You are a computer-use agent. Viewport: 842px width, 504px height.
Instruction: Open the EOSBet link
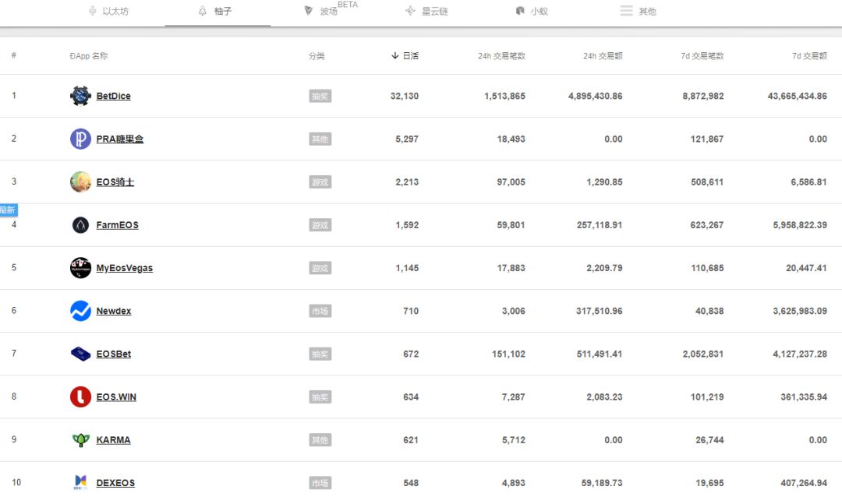pyautogui.click(x=113, y=354)
